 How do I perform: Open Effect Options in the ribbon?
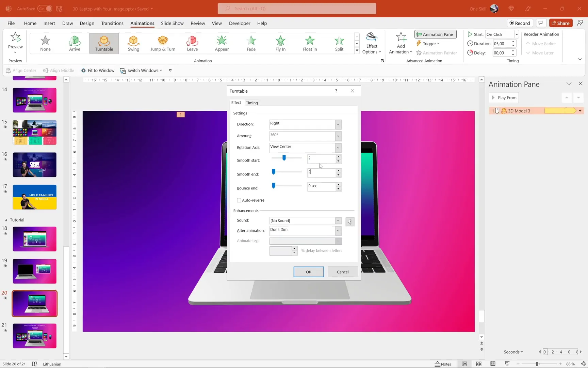tap(371, 44)
